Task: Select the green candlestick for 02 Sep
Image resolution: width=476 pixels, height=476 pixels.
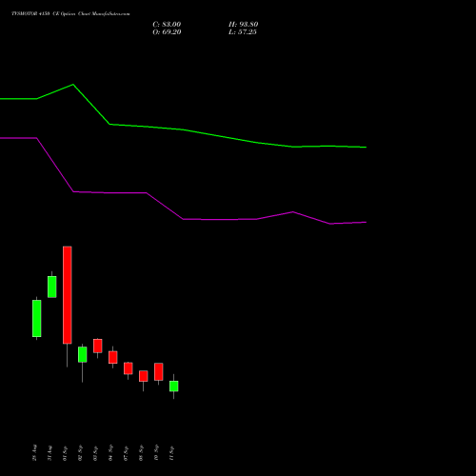Action: (x=83, y=354)
